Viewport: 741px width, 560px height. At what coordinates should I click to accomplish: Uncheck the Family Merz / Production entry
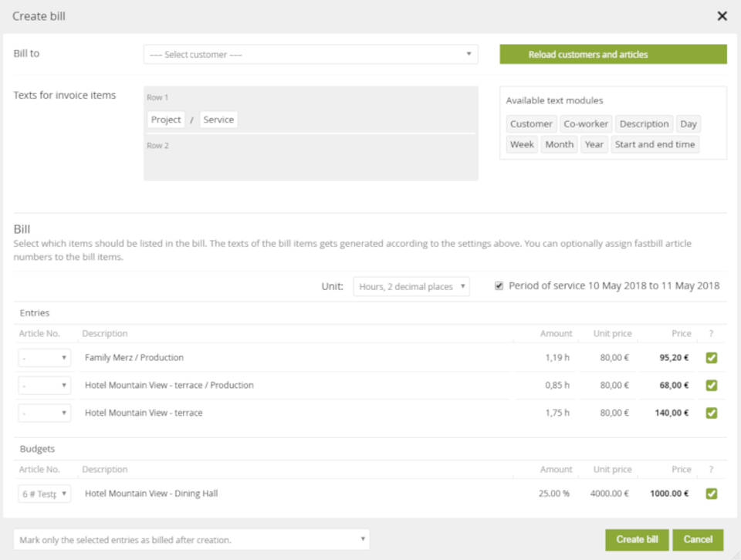[711, 358]
